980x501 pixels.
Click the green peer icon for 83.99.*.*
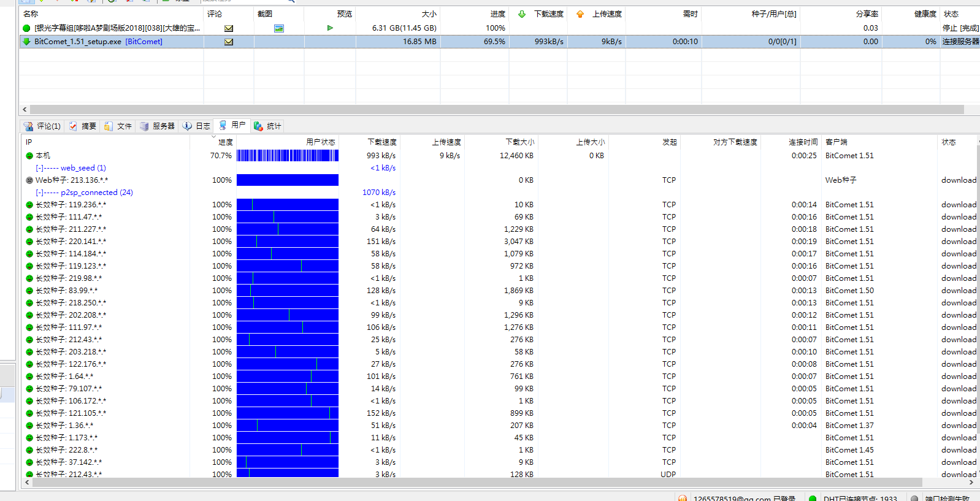click(29, 291)
